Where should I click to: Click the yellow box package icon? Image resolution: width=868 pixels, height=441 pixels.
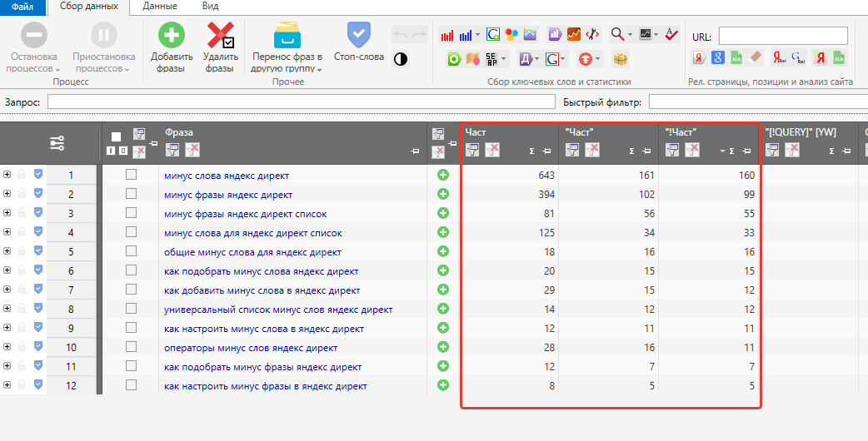[x=620, y=58]
